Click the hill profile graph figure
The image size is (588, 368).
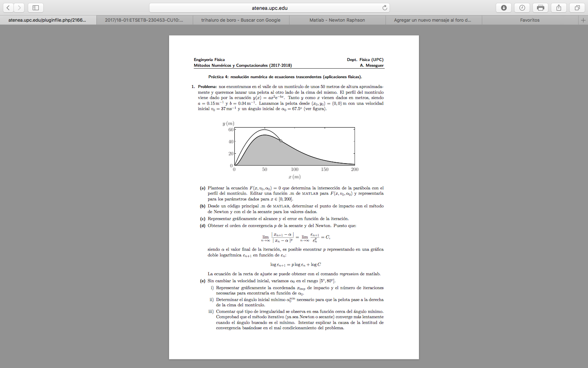pyautogui.click(x=294, y=146)
